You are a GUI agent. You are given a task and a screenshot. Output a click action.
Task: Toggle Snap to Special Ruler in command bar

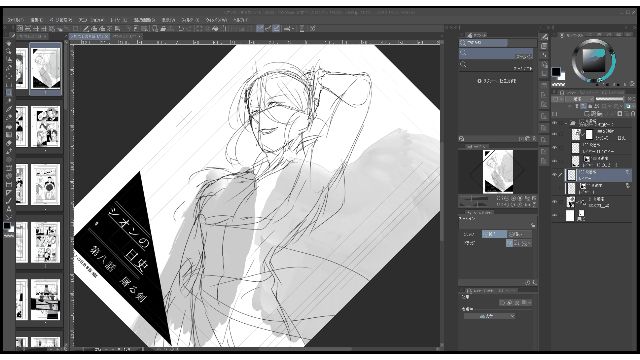pos(268,29)
